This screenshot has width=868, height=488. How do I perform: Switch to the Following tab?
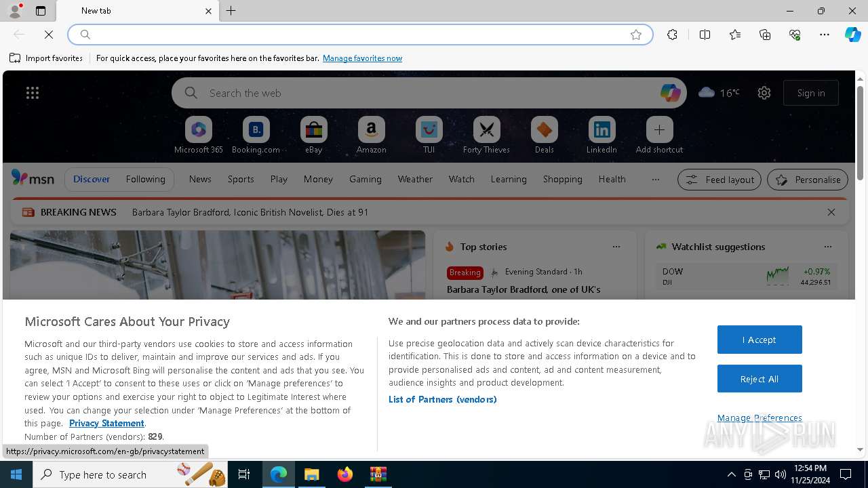[145, 179]
